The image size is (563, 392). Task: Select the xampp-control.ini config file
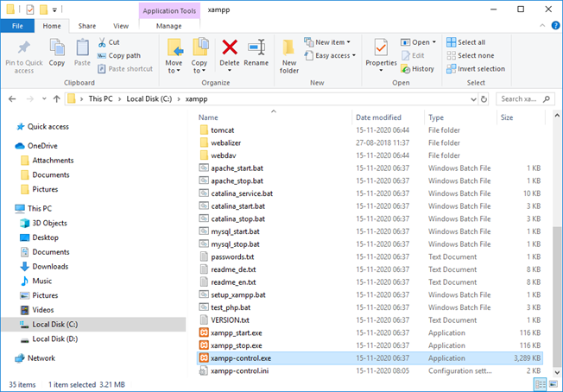(x=239, y=370)
